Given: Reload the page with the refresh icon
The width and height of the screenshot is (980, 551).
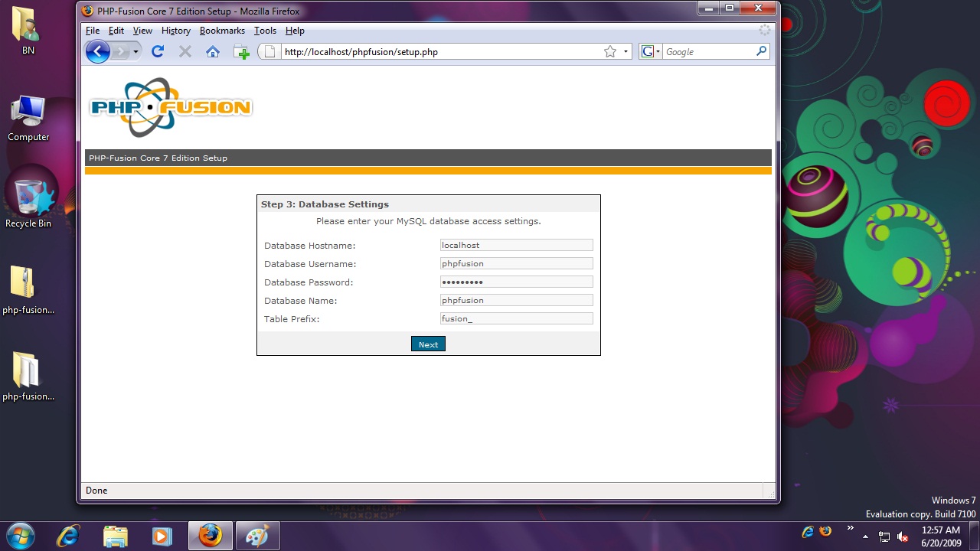Looking at the screenshot, I should (x=158, y=51).
